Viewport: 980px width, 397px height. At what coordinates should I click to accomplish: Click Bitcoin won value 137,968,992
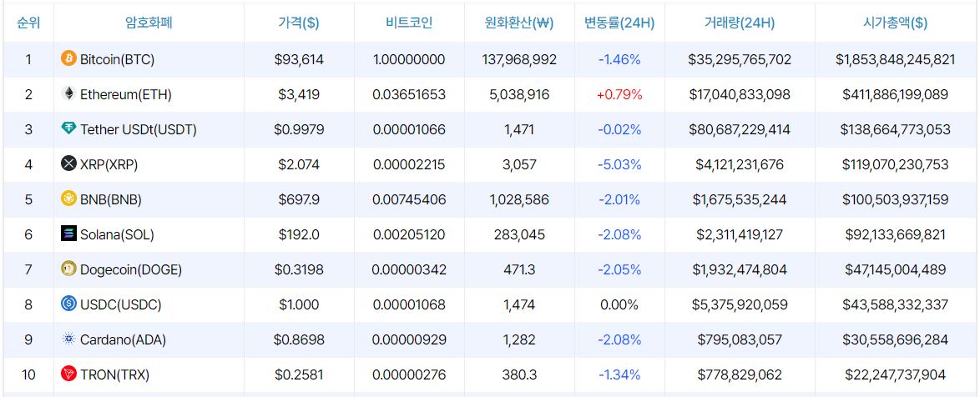(519, 59)
